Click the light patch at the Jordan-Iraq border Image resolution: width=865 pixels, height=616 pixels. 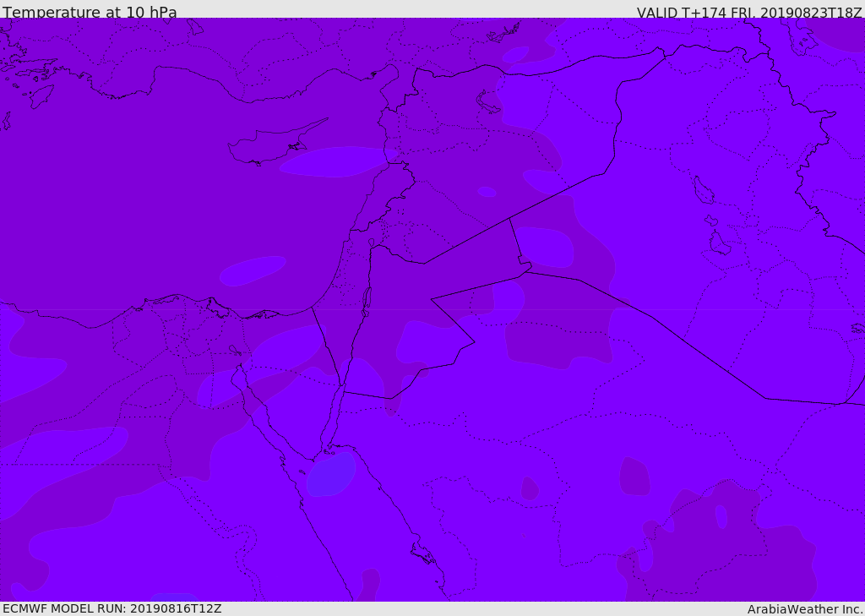point(545,248)
